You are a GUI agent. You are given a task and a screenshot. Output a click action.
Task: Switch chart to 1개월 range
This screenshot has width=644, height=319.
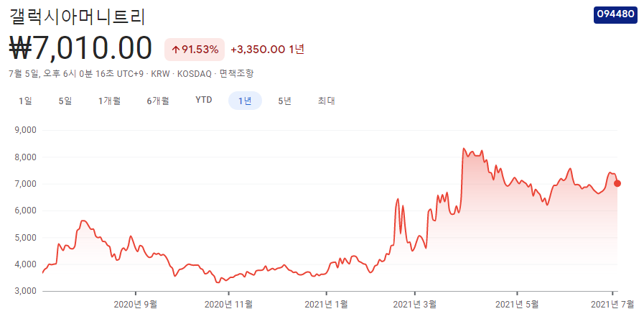(110, 101)
